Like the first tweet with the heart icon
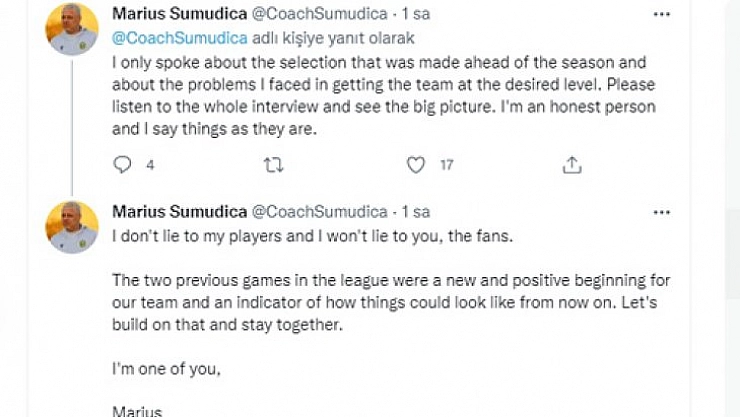This screenshot has width=740, height=417. click(x=416, y=165)
